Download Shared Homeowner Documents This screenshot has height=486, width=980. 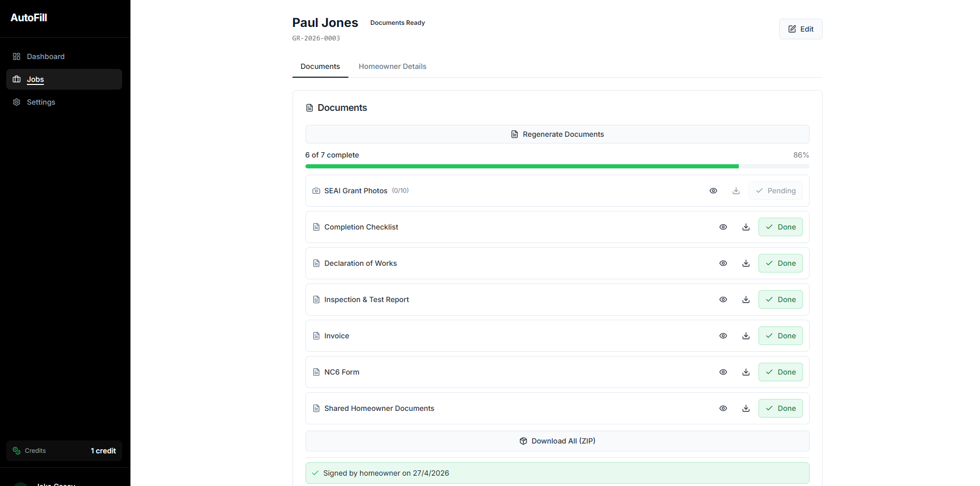[746, 408]
